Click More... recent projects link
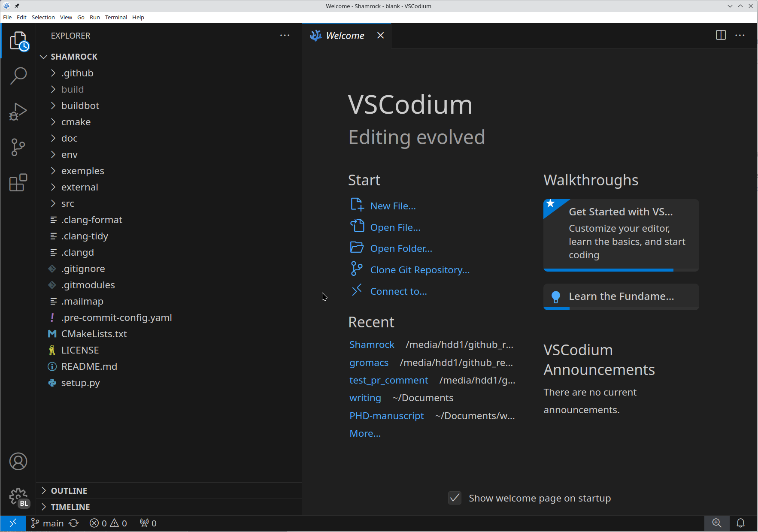Screen dimensions: 758x532 [365, 433]
